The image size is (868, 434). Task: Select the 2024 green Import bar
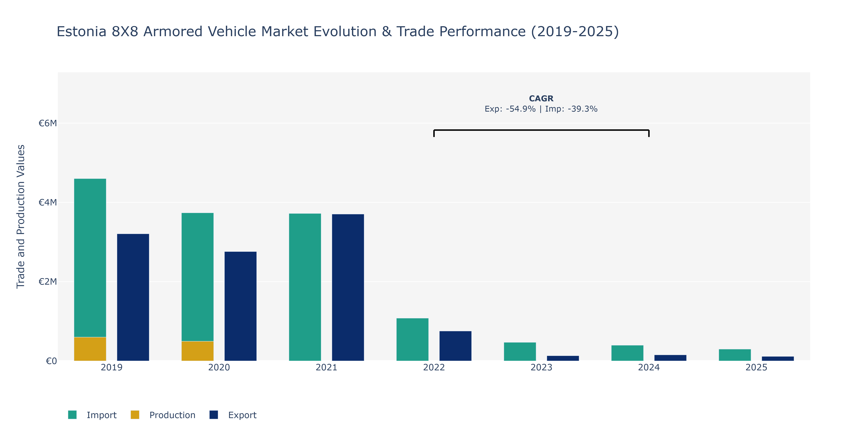tap(627, 353)
